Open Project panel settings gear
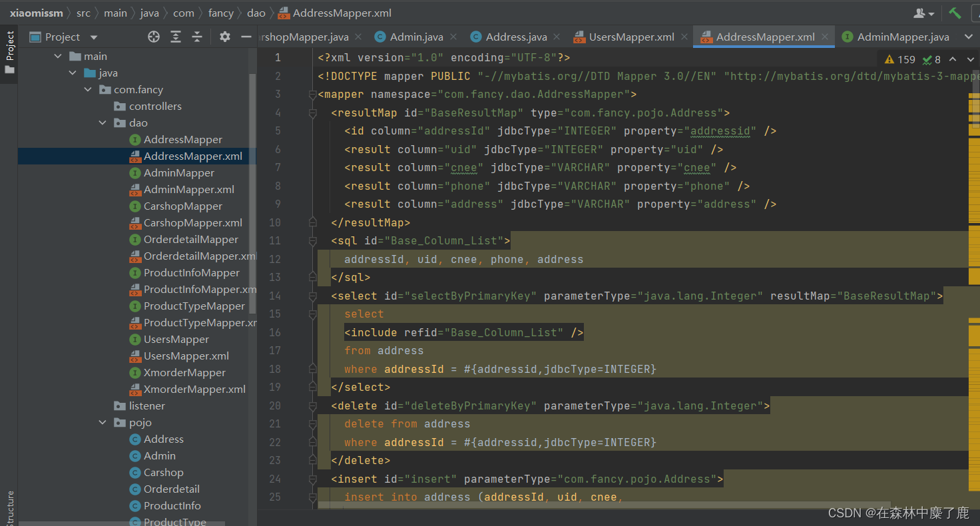The image size is (980, 526). click(x=225, y=37)
